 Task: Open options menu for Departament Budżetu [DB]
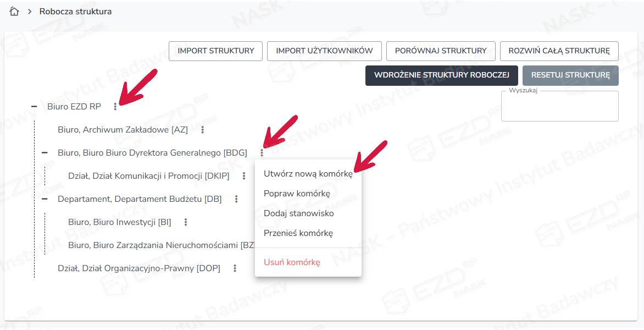(x=236, y=199)
